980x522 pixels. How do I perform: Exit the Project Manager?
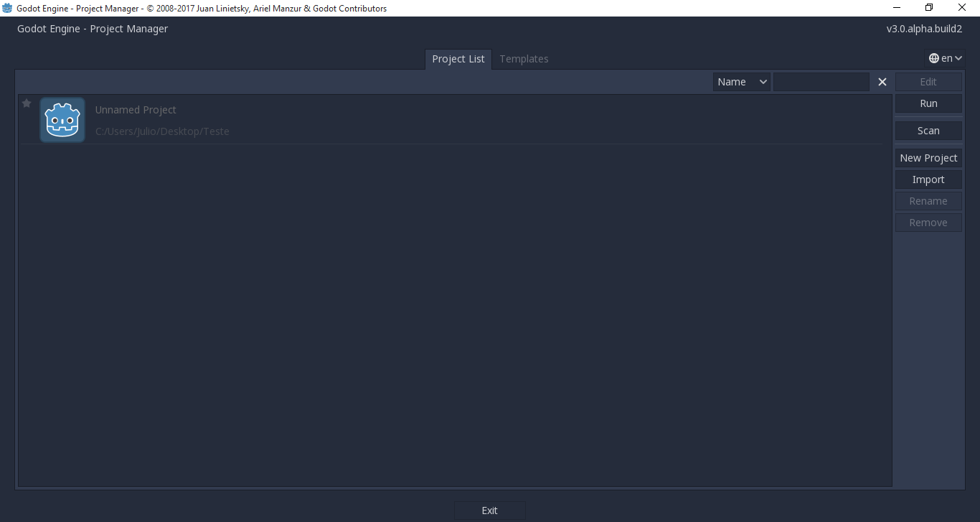[x=489, y=510]
